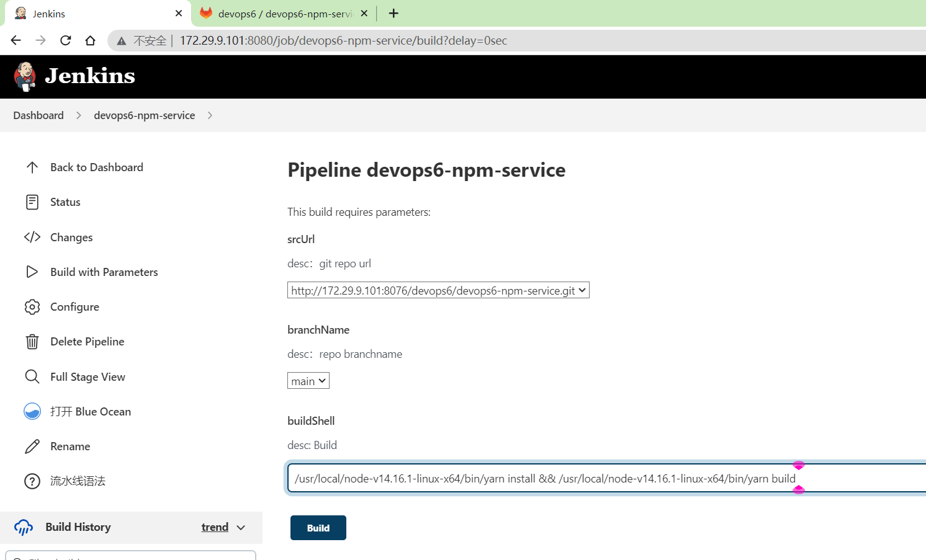Click the blue Build button
This screenshot has height=560, width=926.
click(x=318, y=528)
